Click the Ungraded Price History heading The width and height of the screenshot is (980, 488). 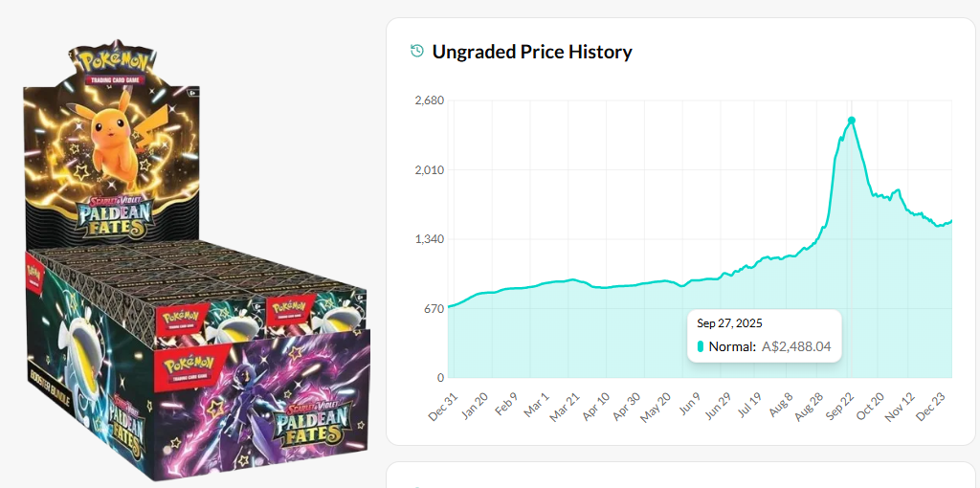[x=532, y=52]
